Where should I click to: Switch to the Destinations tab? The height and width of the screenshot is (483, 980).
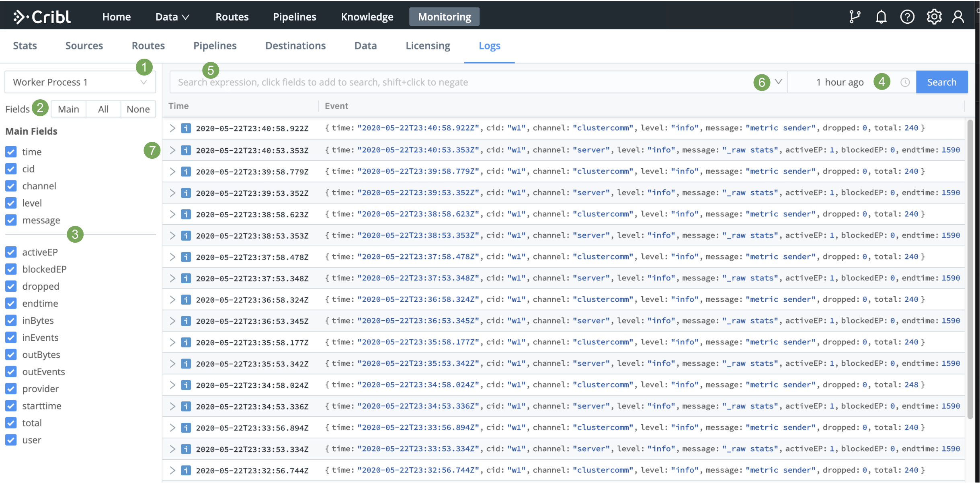(295, 45)
